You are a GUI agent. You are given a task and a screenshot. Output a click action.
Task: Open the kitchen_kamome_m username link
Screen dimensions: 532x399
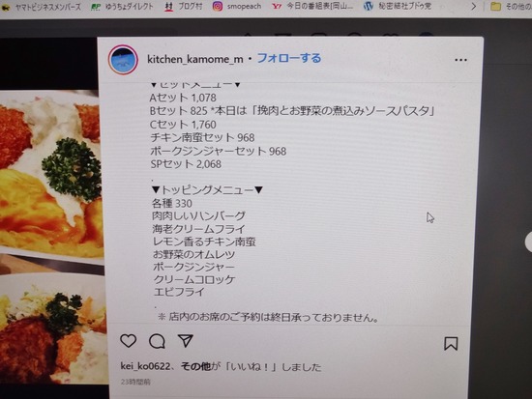click(x=195, y=59)
